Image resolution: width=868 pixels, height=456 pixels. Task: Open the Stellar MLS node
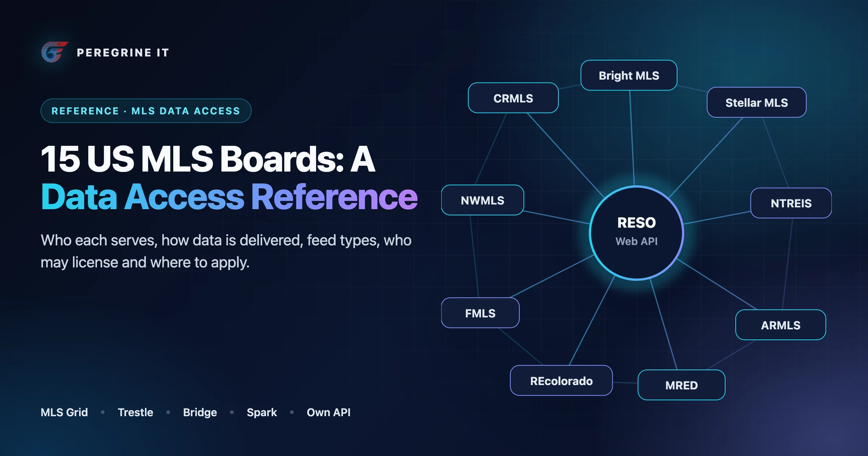pyautogui.click(x=757, y=102)
